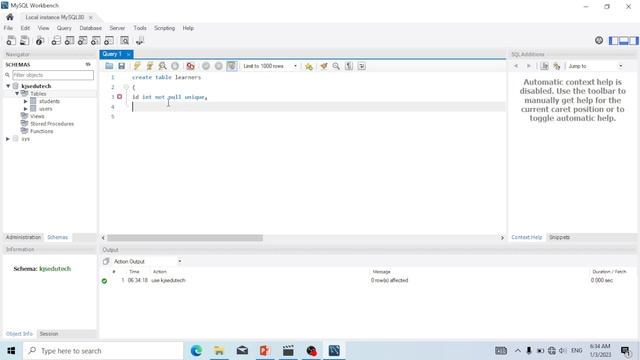Image resolution: width=640 pixels, height=360 pixels.
Task: Create a new SQL tab icon
Action: coord(11,40)
